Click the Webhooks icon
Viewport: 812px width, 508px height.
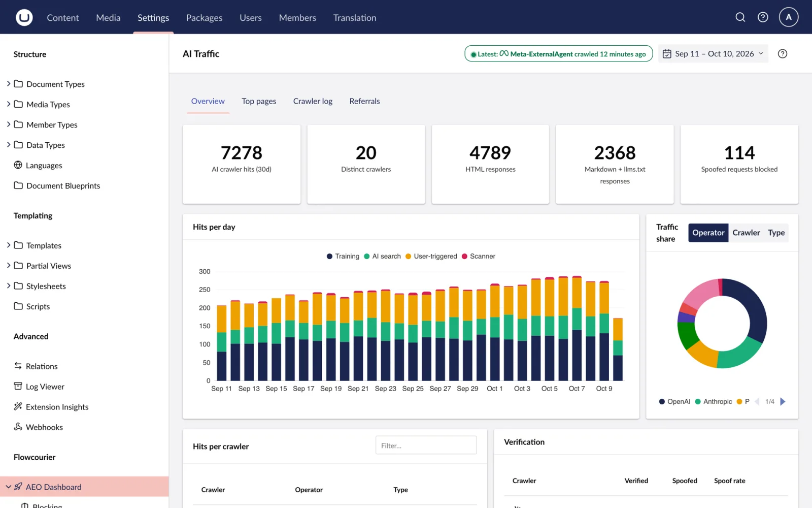(x=18, y=427)
